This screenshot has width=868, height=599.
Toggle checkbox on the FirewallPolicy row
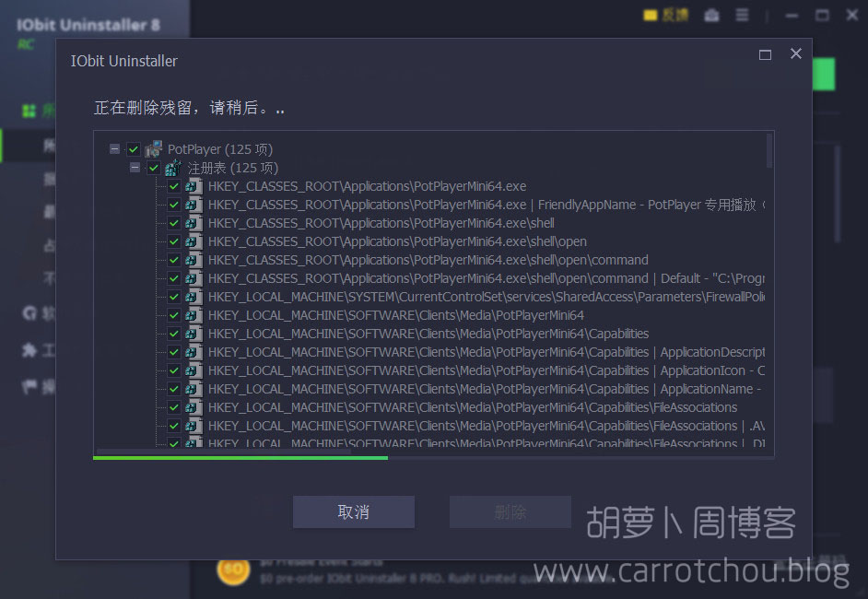[174, 297]
